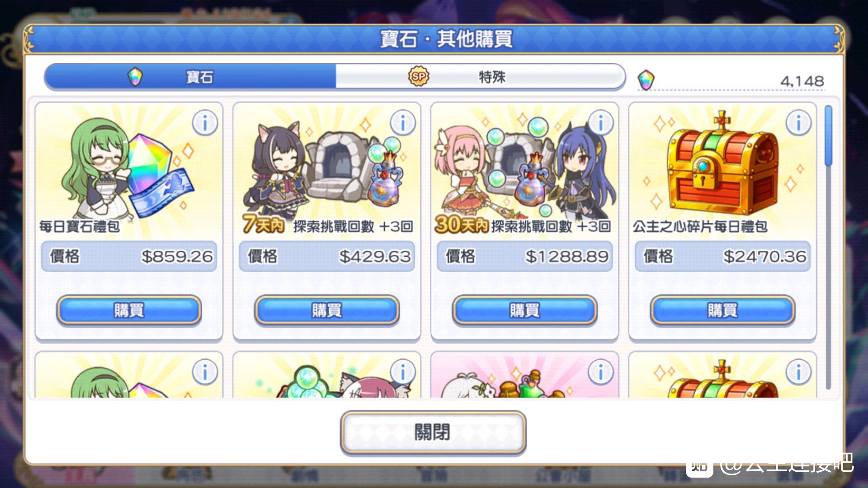Buy the $2470.36 treasure chest pack

tap(722, 310)
